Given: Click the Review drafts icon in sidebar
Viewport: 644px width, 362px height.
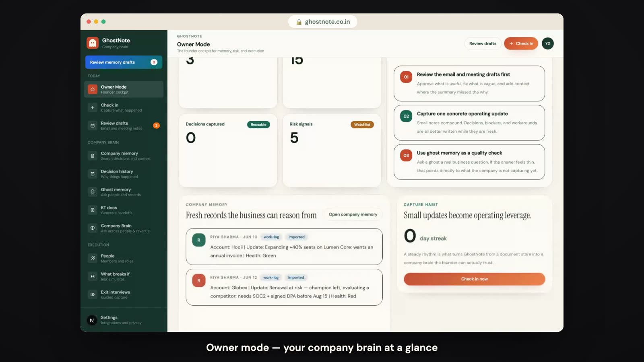Looking at the screenshot, I should [93, 125].
